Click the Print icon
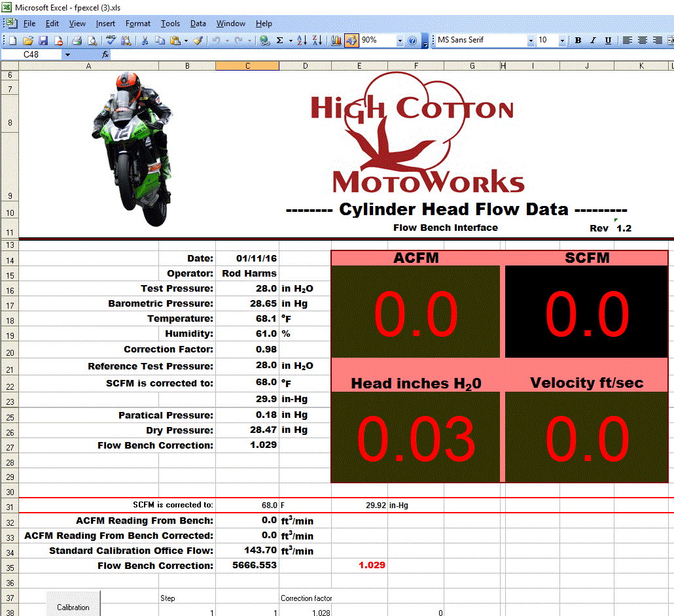The width and height of the screenshot is (674, 616). 77,41
